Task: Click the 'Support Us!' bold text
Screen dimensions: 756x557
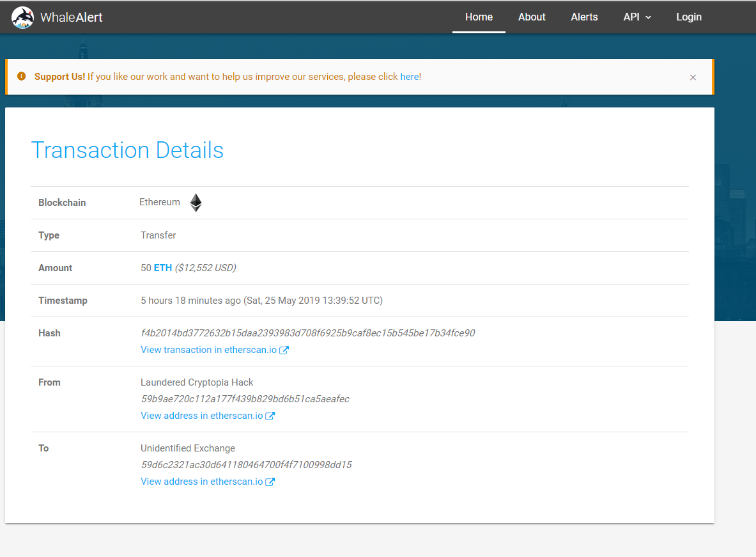Action: coord(60,77)
